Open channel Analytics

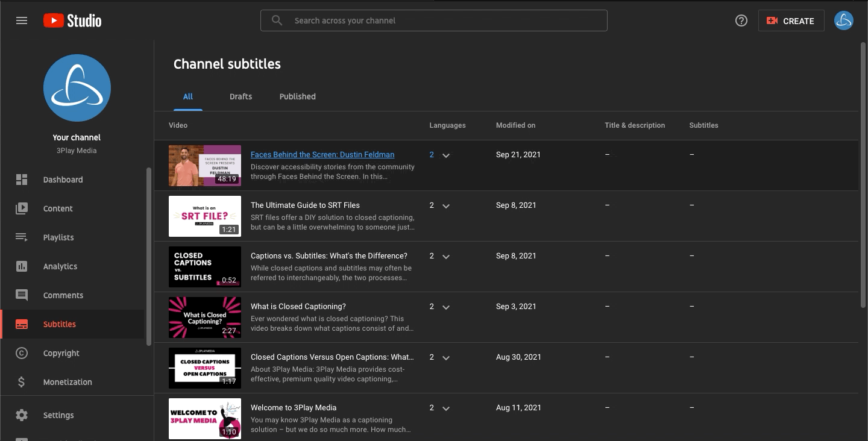click(60, 266)
